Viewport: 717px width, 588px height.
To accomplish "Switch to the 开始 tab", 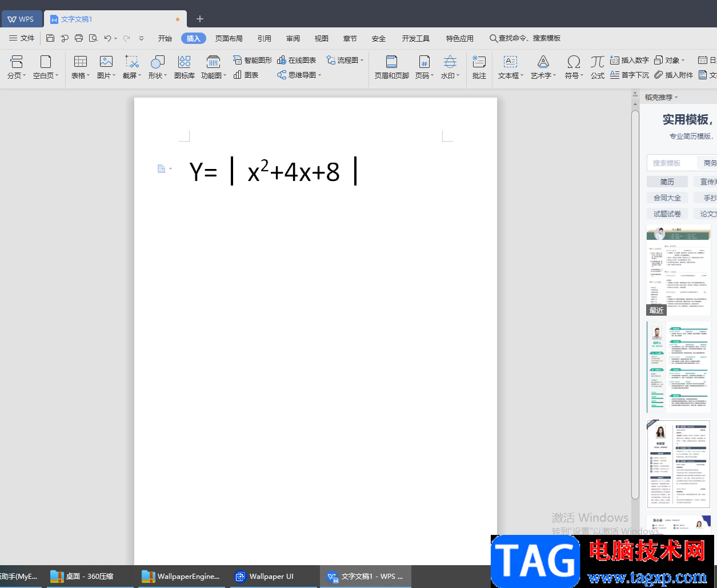I will (x=165, y=38).
